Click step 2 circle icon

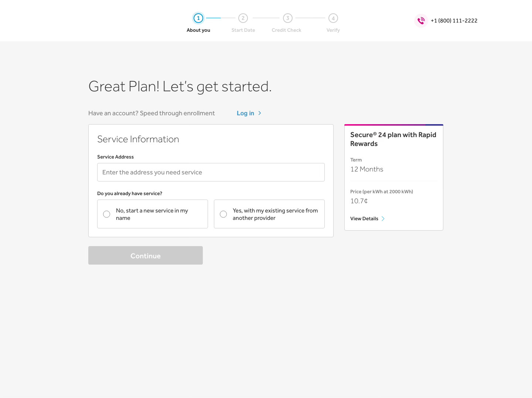coord(243,18)
